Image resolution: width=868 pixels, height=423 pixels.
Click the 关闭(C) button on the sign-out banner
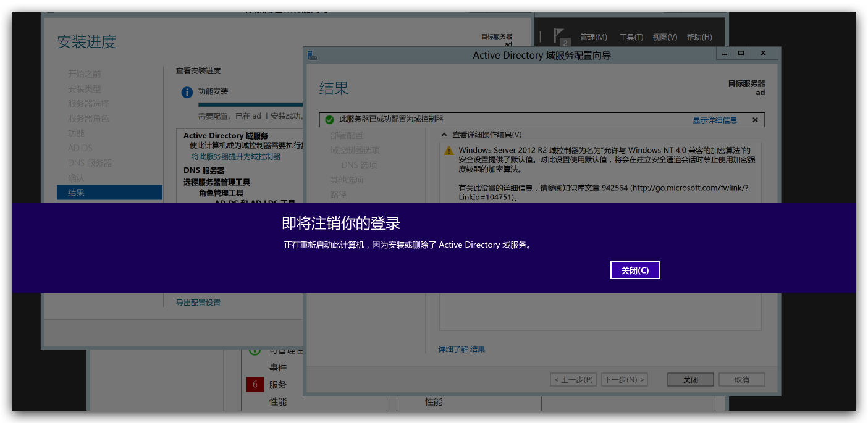tap(635, 270)
